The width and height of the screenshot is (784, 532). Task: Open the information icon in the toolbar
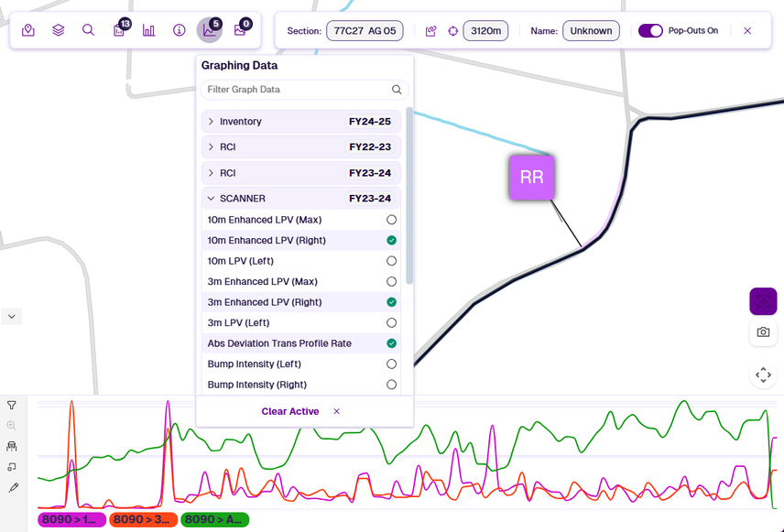(x=179, y=30)
